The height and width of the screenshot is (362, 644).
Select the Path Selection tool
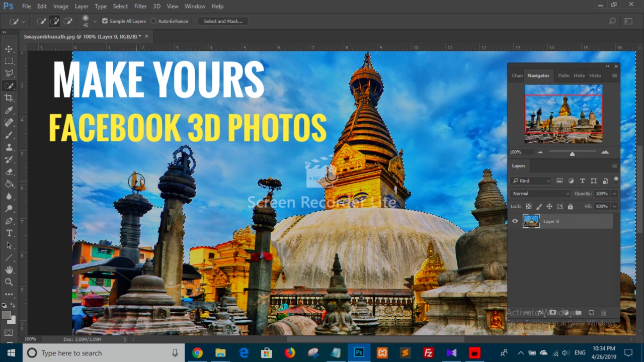[9, 245]
